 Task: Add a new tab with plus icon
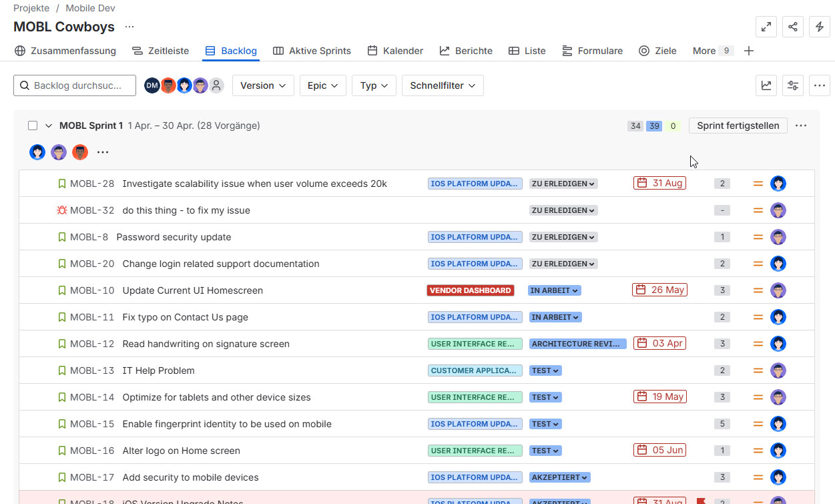pyautogui.click(x=749, y=51)
